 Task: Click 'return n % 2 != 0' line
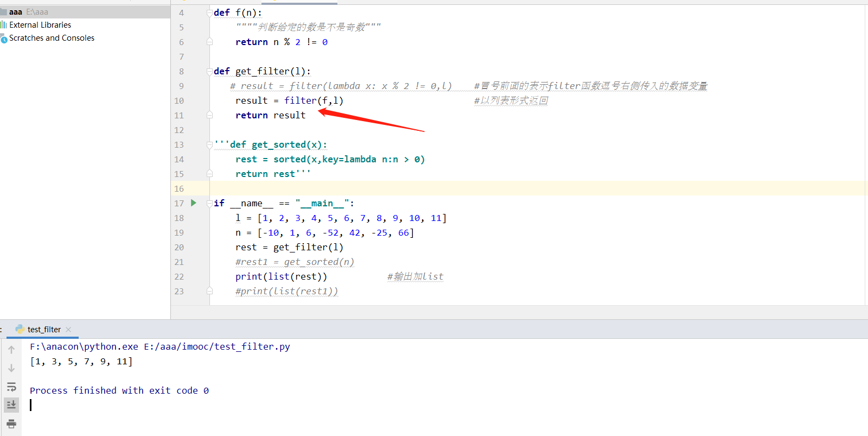282,42
